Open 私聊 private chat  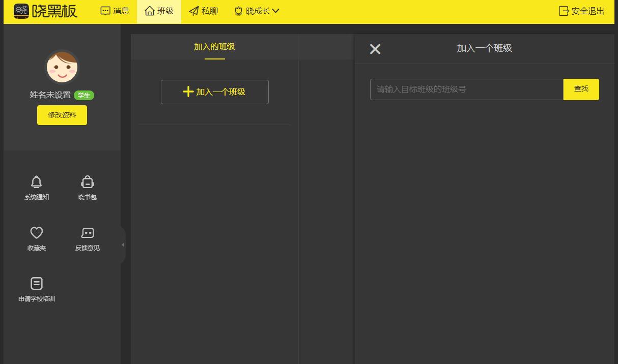coord(203,11)
